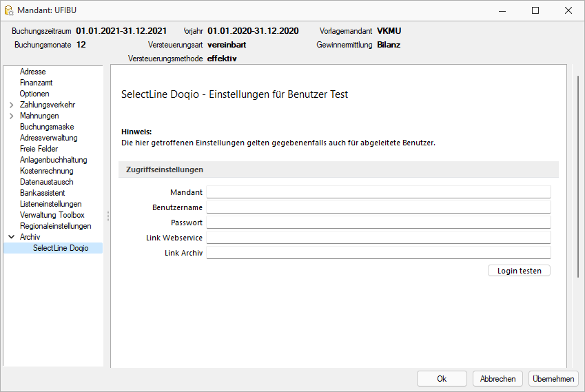Open Anlagenbuchhaltung settings
The height and width of the screenshot is (392, 585).
53,160
